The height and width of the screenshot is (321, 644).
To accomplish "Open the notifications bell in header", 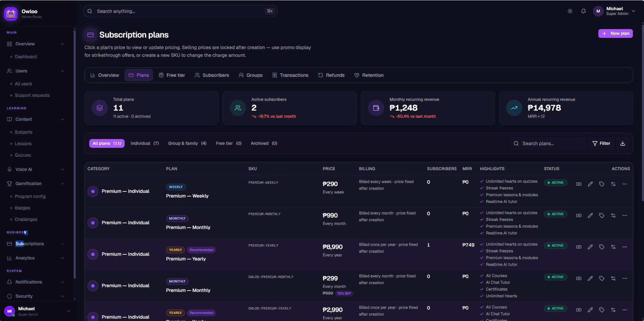I will 584,11.
